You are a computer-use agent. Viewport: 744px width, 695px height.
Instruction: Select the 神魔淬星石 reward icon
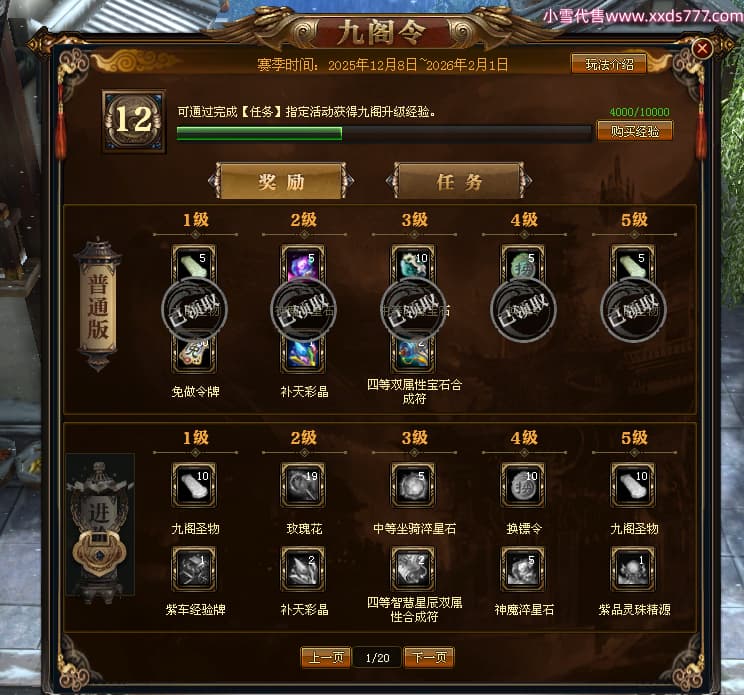coord(523,569)
